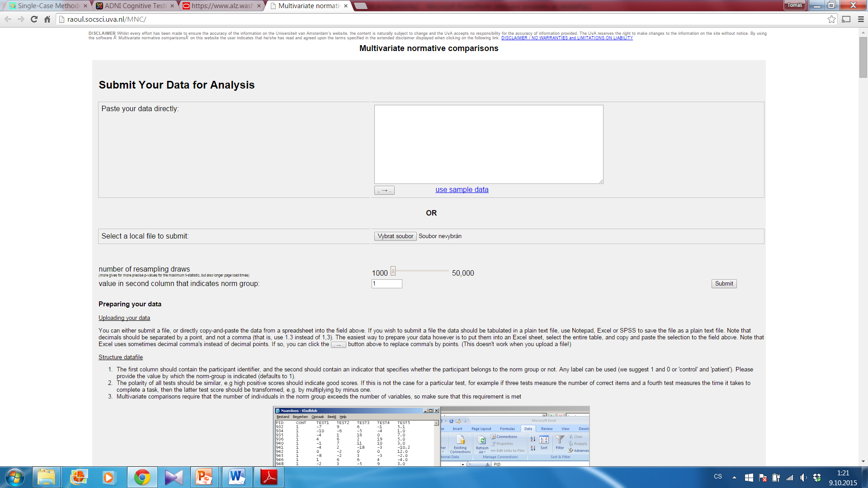Click the network signal tray icon
Image resolution: width=868 pixels, height=488 pixels.
click(x=790, y=477)
